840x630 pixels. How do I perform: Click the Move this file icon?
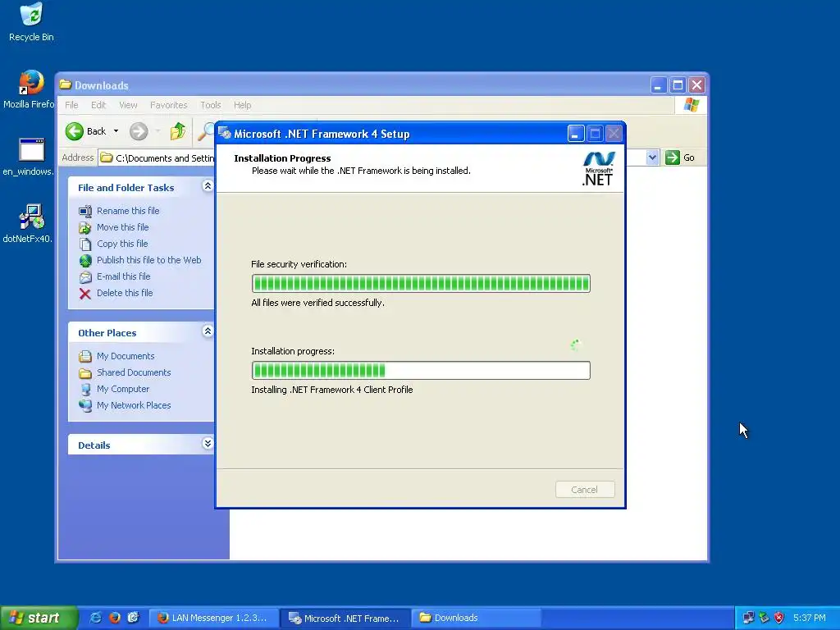pyautogui.click(x=85, y=228)
